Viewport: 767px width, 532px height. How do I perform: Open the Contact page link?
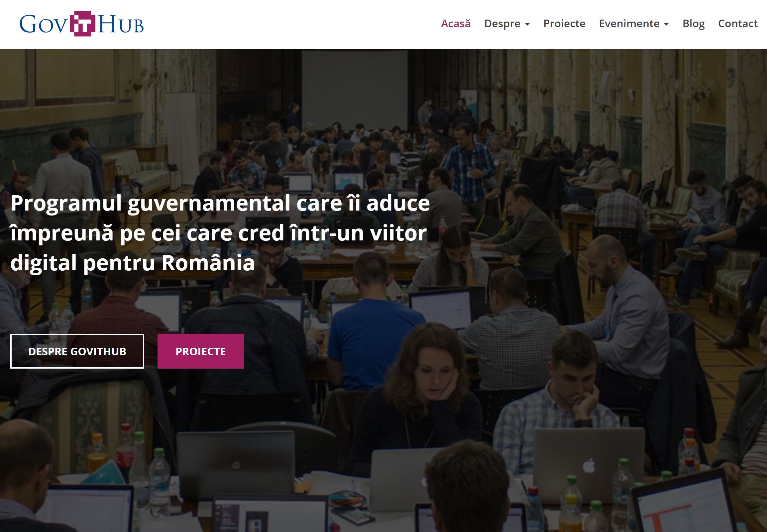[x=738, y=24]
